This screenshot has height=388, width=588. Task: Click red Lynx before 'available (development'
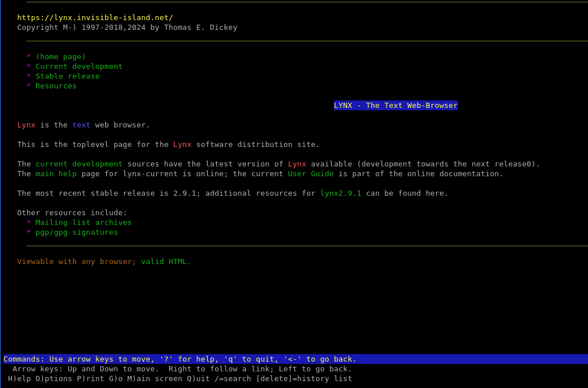click(x=297, y=164)
